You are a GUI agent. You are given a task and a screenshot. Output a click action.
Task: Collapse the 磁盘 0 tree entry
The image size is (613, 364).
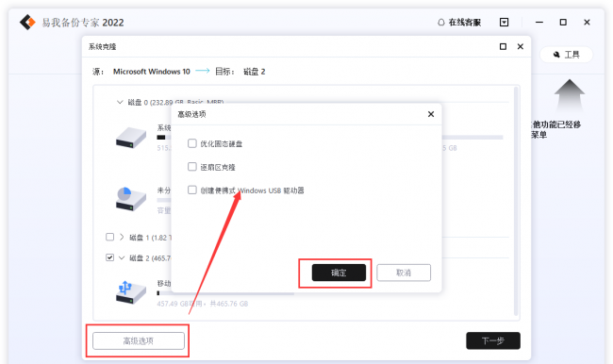120,103
